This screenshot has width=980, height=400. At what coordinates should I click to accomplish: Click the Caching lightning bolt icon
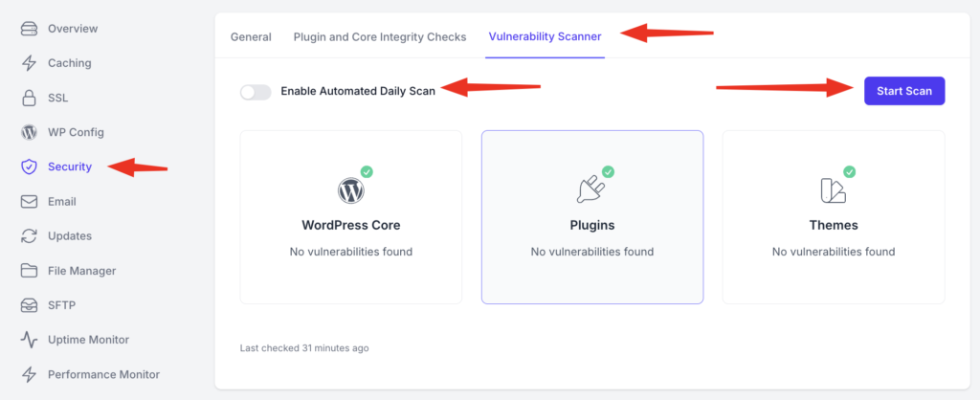click(30, 63)
